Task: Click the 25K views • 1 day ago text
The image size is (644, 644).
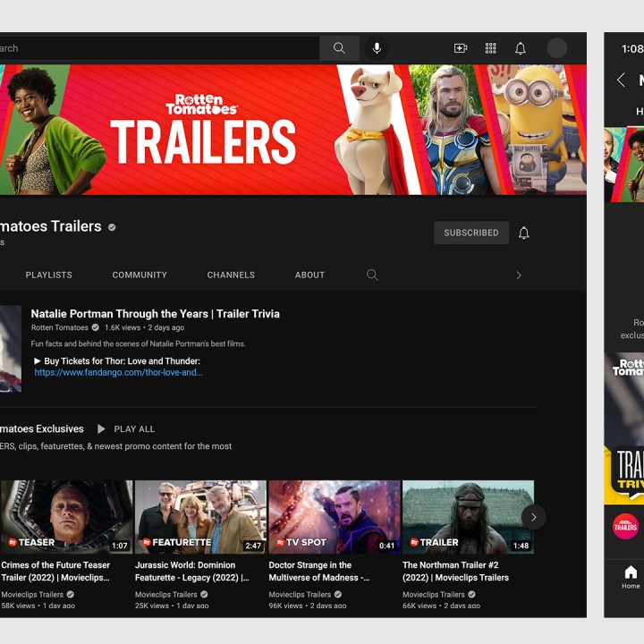Action: (x=172, y=606)
